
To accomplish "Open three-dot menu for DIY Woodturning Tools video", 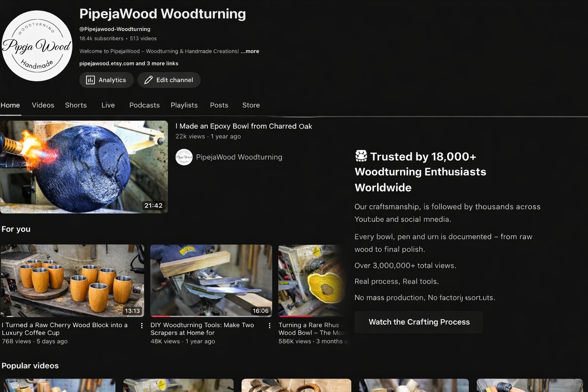I will (269, 326).
